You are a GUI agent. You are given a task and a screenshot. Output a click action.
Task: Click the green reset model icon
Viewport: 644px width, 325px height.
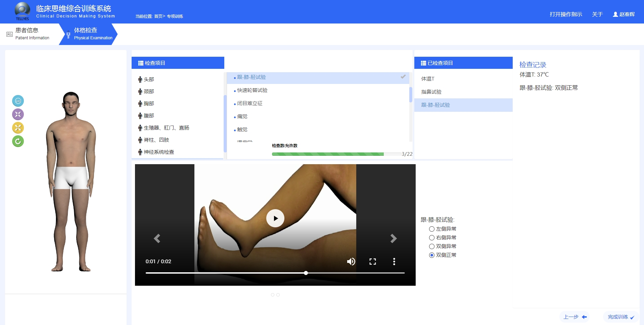(x=18, y=141)
